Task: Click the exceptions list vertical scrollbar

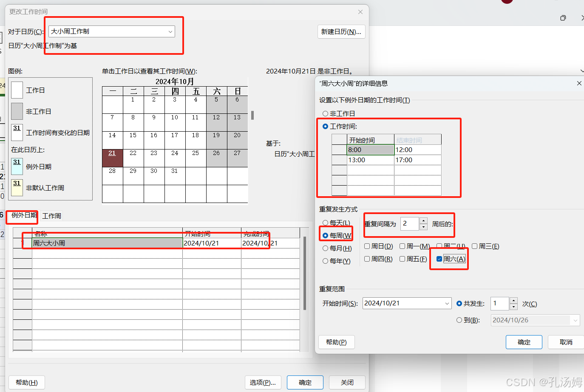Action: tap(305, 274)
